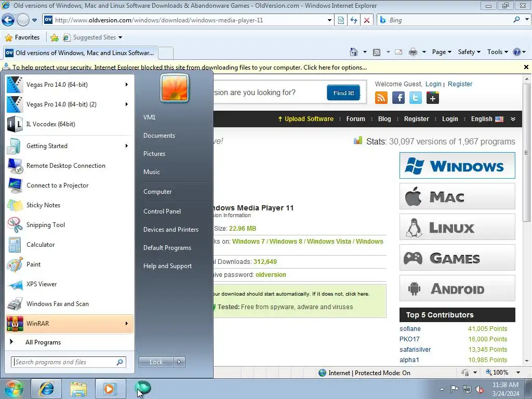Click the Help question mark icon
The width and height of the screenshot is (532, 399).
[517, 52]
